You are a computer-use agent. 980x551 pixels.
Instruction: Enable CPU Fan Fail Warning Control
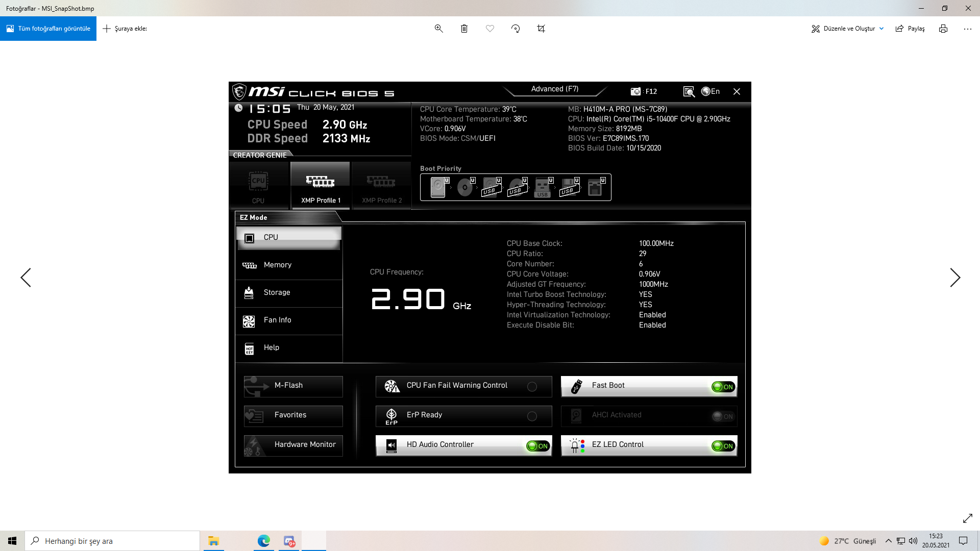[x=532, y=387]
